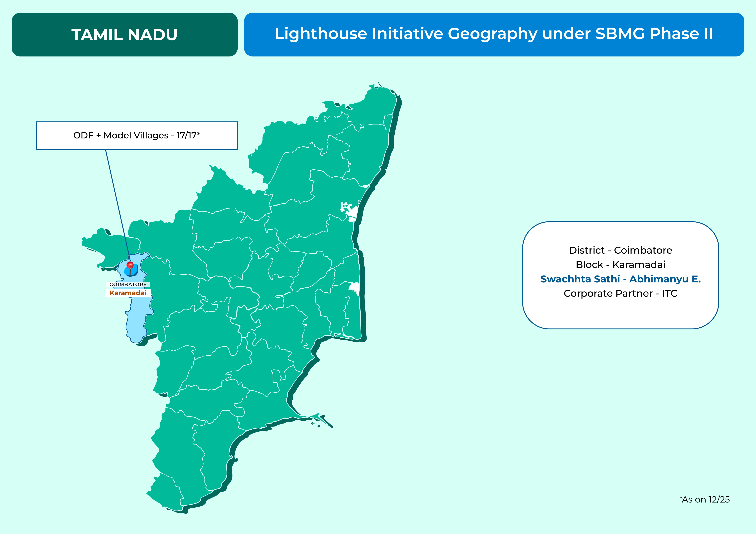This screenshot has width=756, height=534.
Task: Click the District - Coimbatore line
Action: pos(620,250)
